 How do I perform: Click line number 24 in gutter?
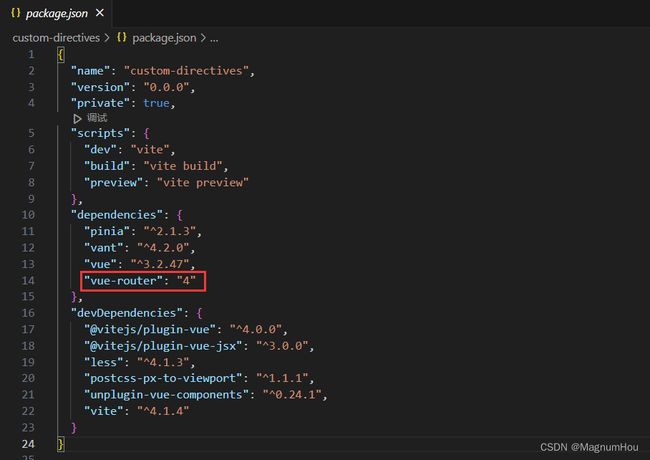(28, 444)
